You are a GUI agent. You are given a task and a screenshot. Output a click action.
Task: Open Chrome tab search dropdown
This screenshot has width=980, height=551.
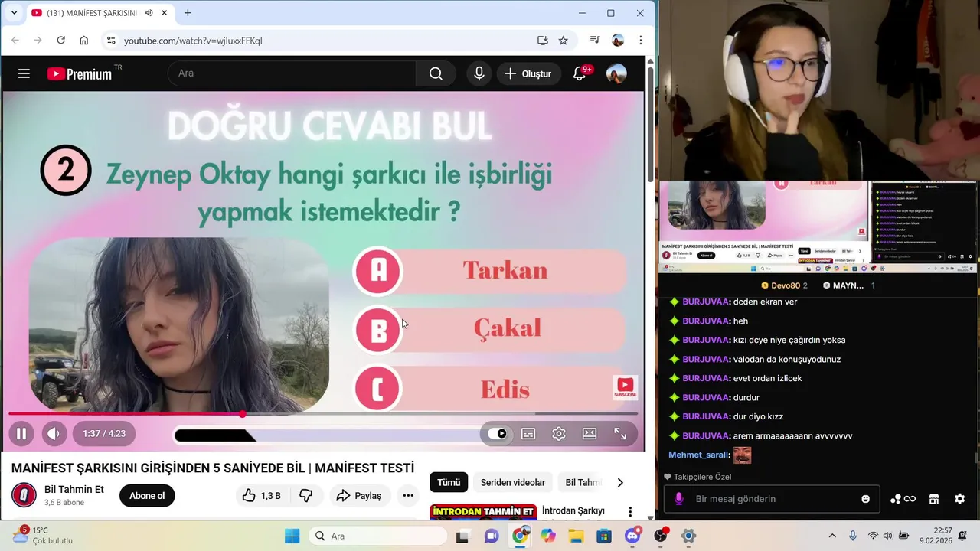(14, 13)
